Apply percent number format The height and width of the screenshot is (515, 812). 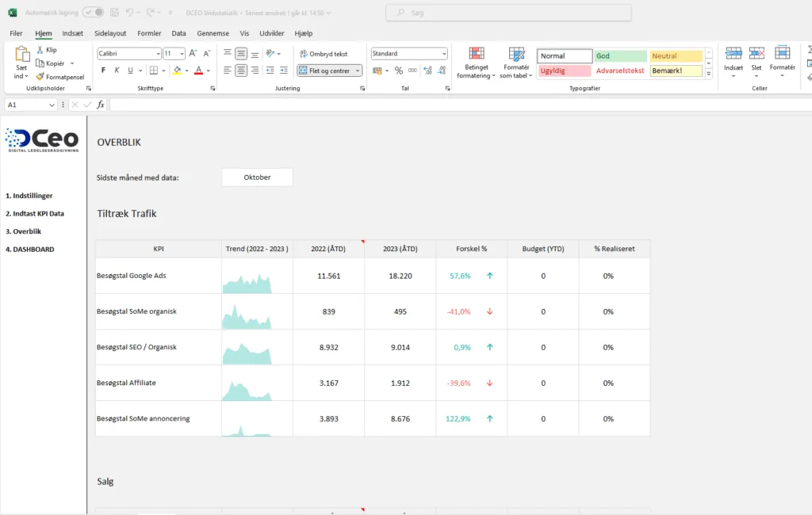(399, 71)
